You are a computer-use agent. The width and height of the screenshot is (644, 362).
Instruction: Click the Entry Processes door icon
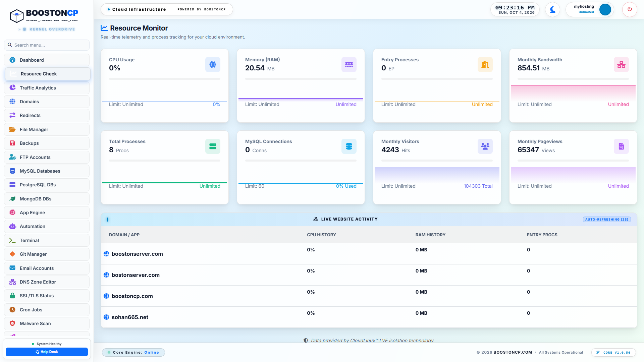point(485,64)
